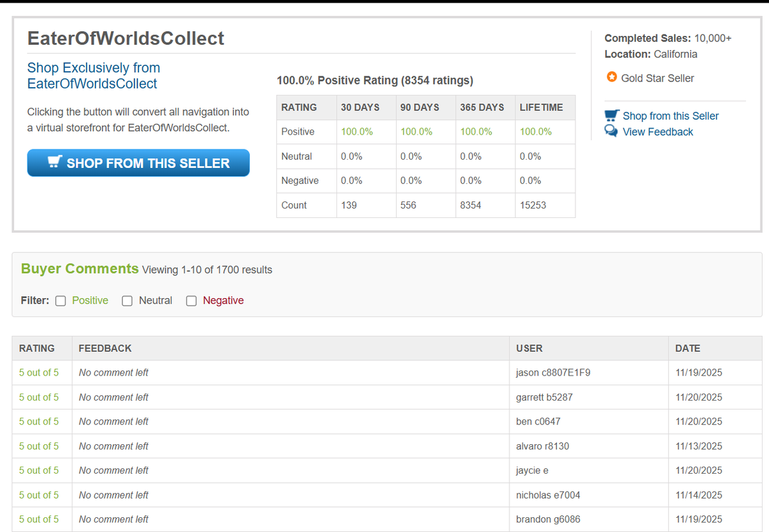Screen dimensions: 769x532
Task: Click user alvaro r8130
Action: pos(542,445)
